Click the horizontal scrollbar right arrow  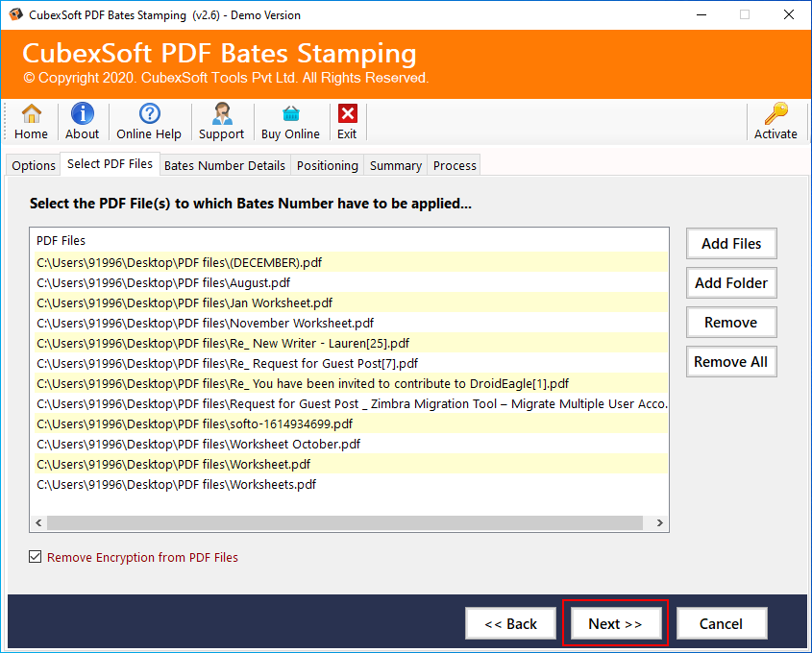(660, 523)
